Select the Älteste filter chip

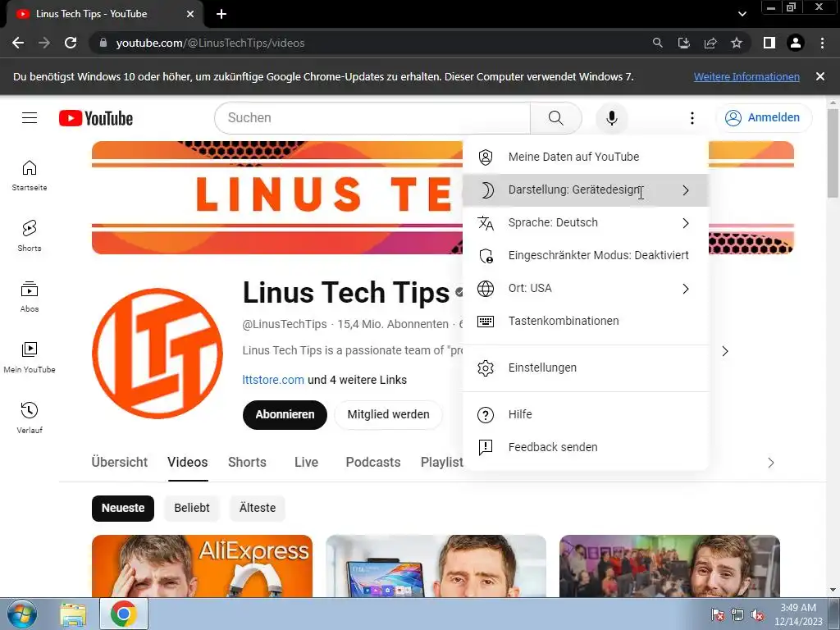pos(258,509)
